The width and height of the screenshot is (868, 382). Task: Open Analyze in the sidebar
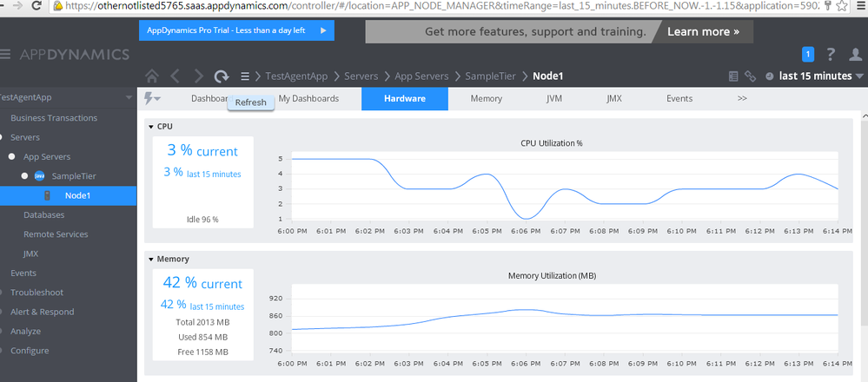click(x=25, y=331)
